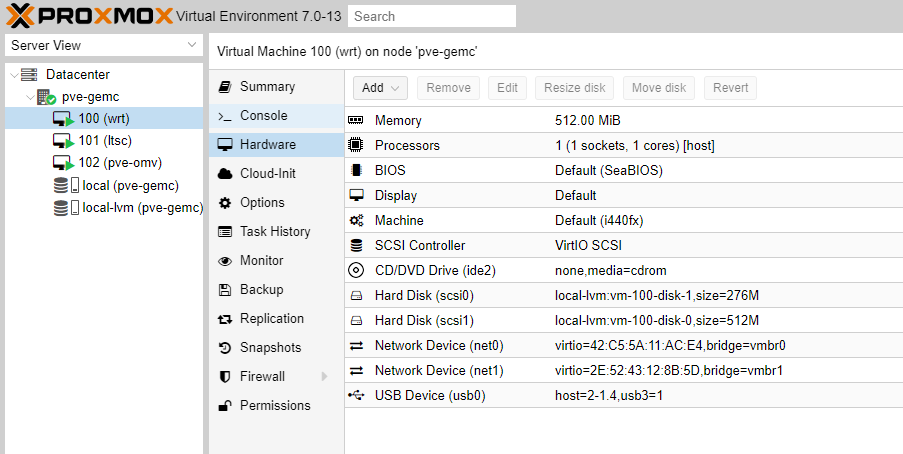
Task: Click the Snapshots history icon
Action: tap(225, 348)
